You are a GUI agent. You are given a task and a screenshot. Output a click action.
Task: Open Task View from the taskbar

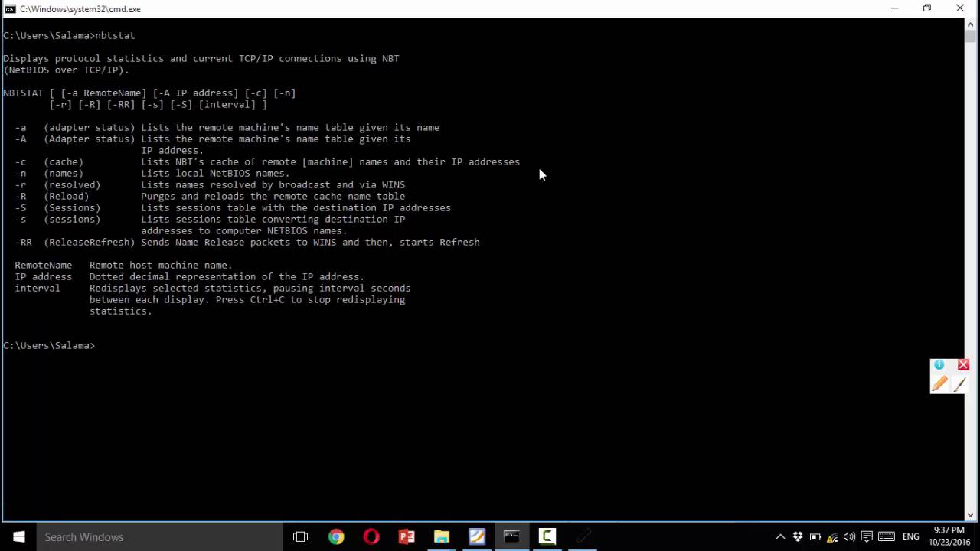coord(300,536)
